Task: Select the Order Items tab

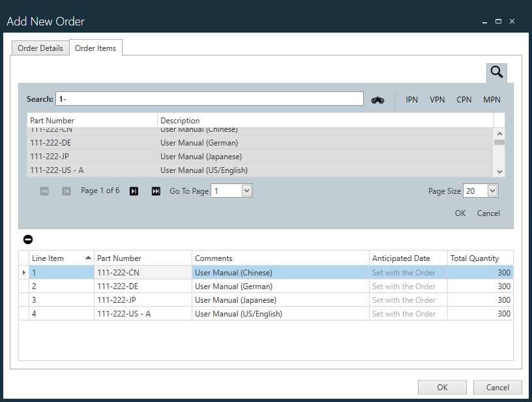Action: click(96, 48)
